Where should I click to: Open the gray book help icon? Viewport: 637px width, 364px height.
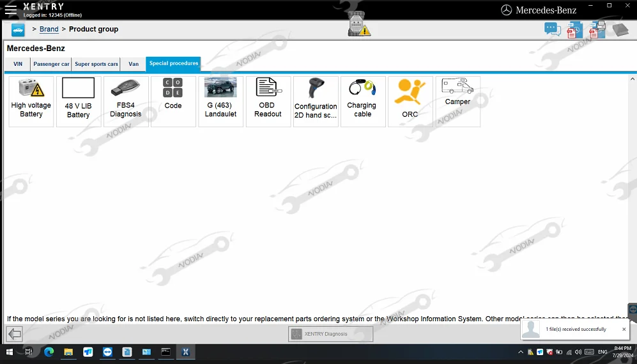620,29
